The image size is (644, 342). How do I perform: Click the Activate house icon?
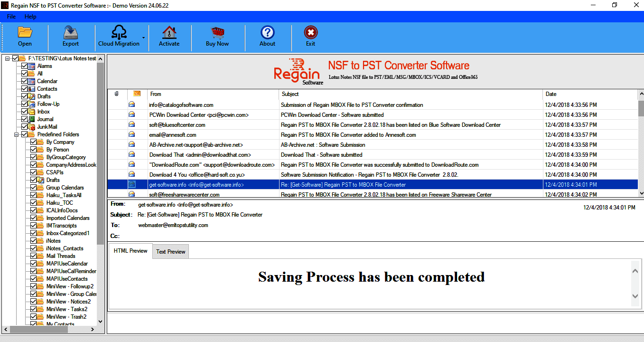click(169, 32)
